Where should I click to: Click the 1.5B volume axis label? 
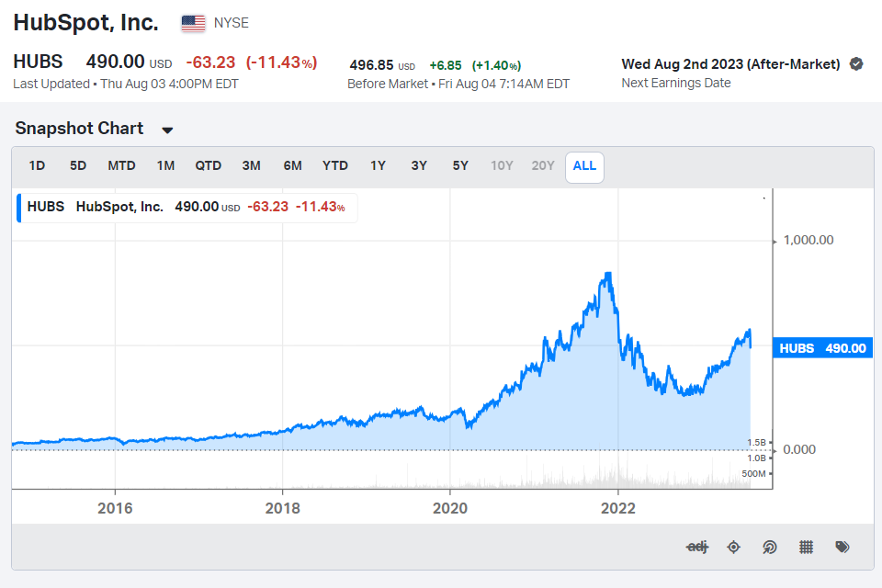pos(756,442)
